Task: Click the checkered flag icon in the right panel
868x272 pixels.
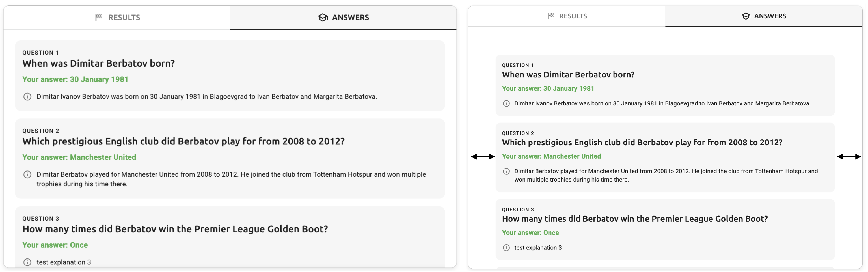Action: pos(550,16)
